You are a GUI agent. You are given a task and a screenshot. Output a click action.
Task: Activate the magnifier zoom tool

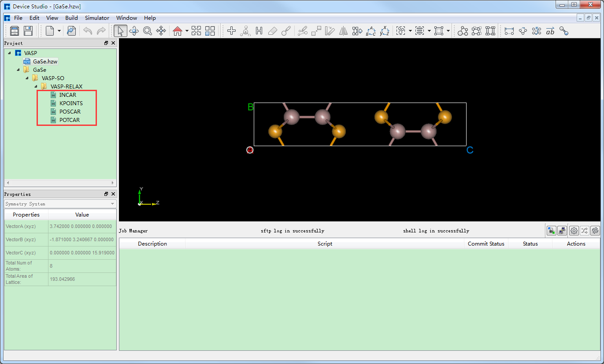[147, 31]
